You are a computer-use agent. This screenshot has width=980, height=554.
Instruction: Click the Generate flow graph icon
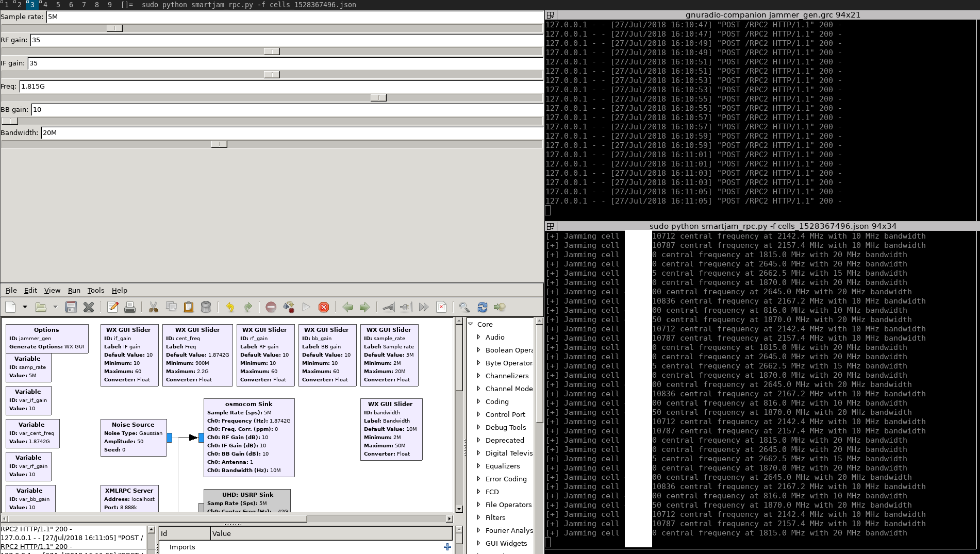[289, 307]
